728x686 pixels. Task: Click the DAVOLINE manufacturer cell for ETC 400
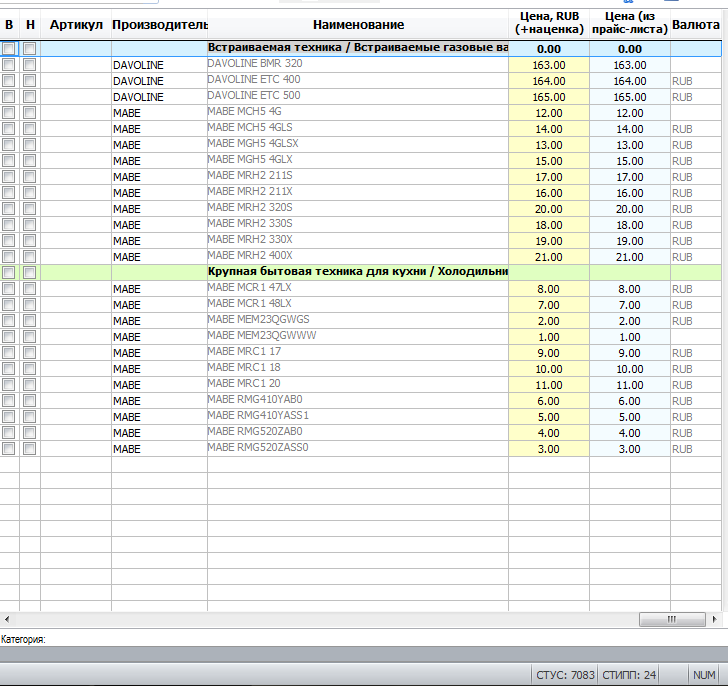coord(159,81)
